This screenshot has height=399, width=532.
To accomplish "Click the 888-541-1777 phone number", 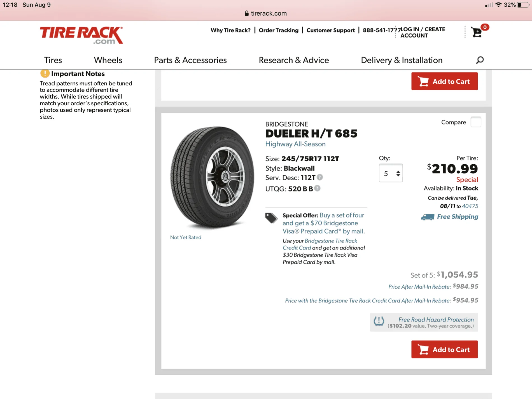I will pyautogui.click(x=382, y=30).
